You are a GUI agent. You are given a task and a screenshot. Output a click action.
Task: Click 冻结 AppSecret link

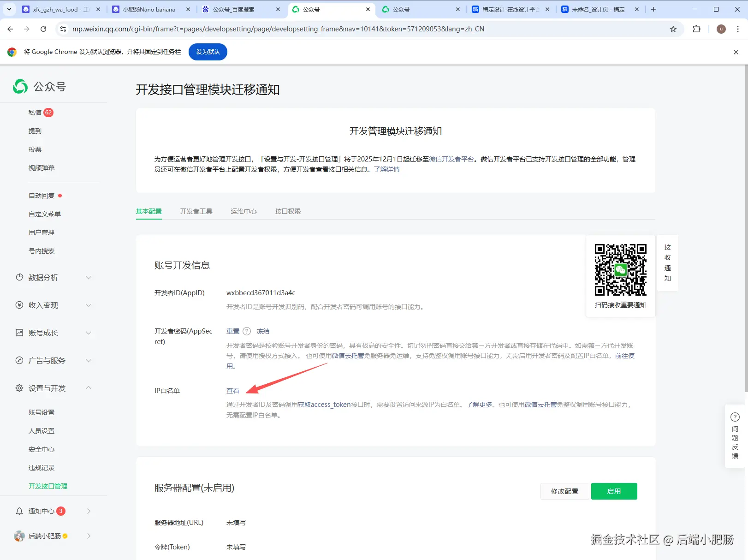(263, 331)
